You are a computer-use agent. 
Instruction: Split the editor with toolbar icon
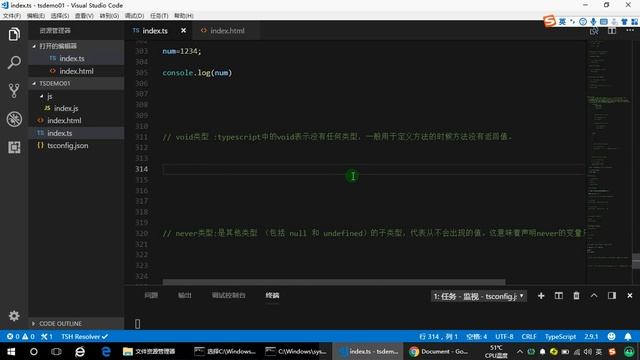click(612, 31)
